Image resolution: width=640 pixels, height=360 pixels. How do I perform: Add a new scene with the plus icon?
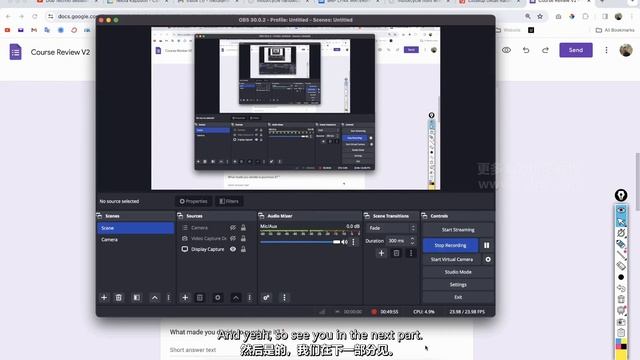pos(104,298)
